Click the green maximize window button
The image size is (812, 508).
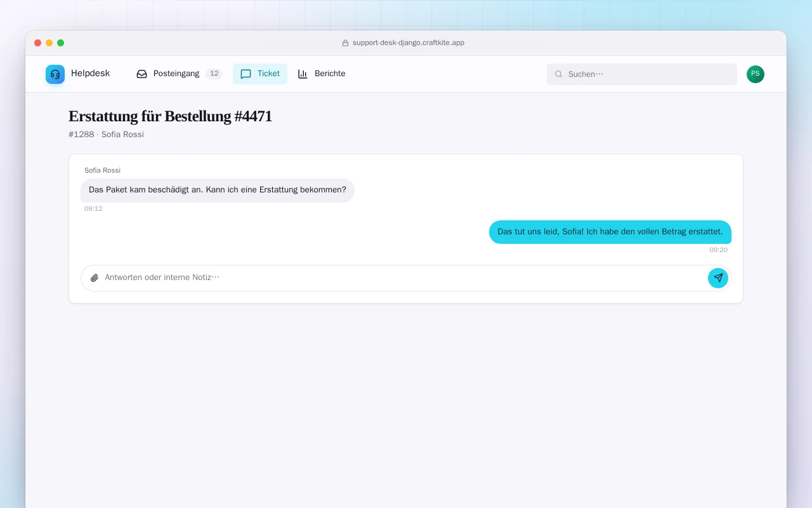pos(61,43)
